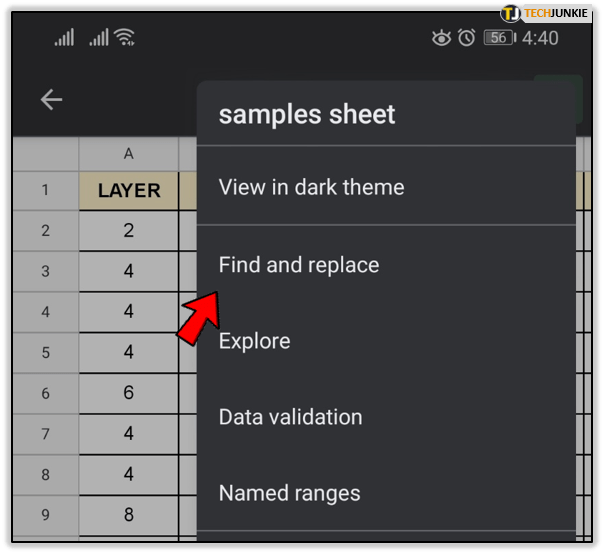Select the LAYER header cell

[128, 191]
